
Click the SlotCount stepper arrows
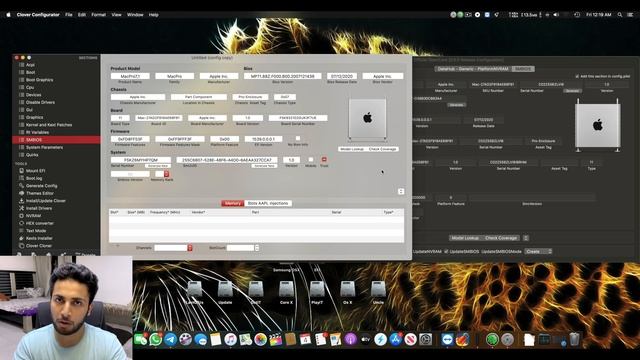257,248
